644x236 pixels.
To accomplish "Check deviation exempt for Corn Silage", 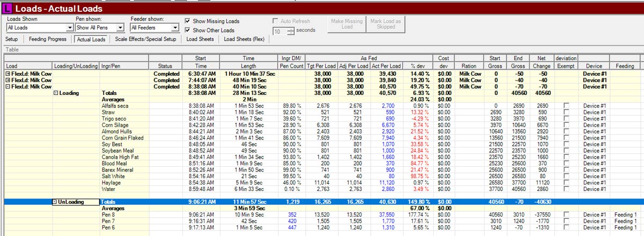I will [x=566, y=125].
